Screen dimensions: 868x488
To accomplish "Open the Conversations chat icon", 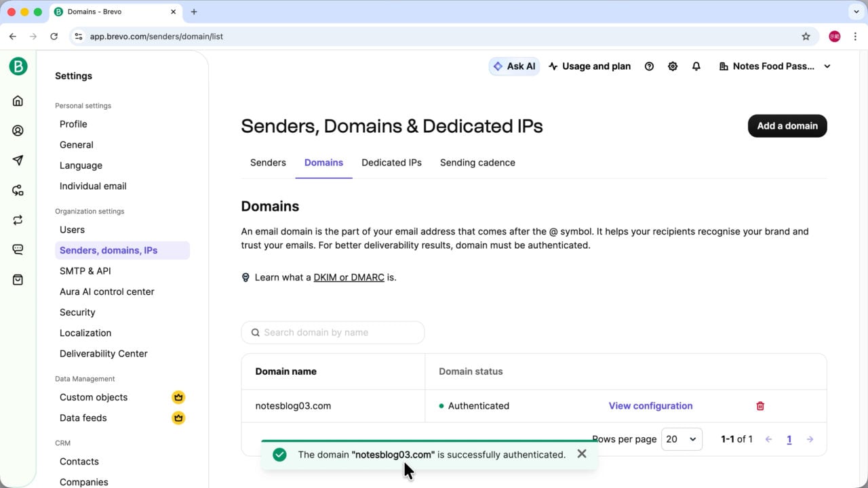I will pos(18,249).
